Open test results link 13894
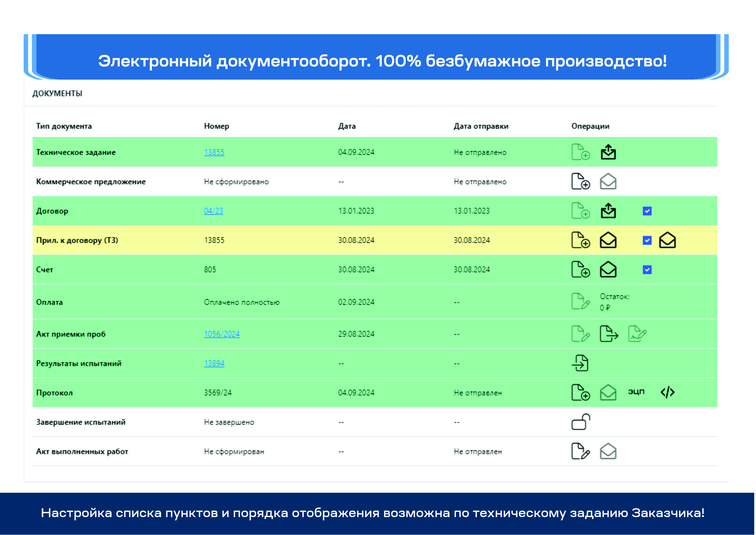The width and height of the screenshot is (756, 535). tap(214, 363)
